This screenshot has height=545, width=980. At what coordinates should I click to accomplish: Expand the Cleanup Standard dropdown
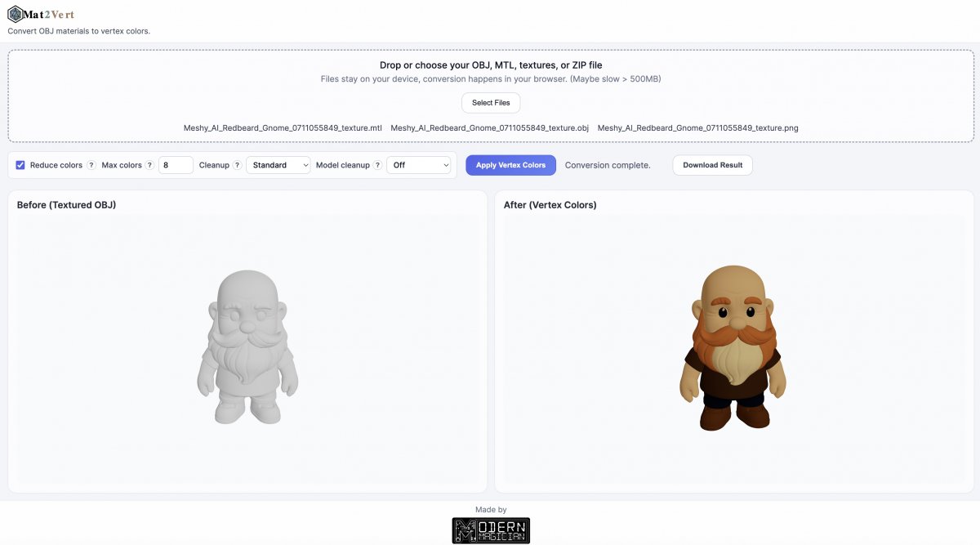click(x=278, y=165)
